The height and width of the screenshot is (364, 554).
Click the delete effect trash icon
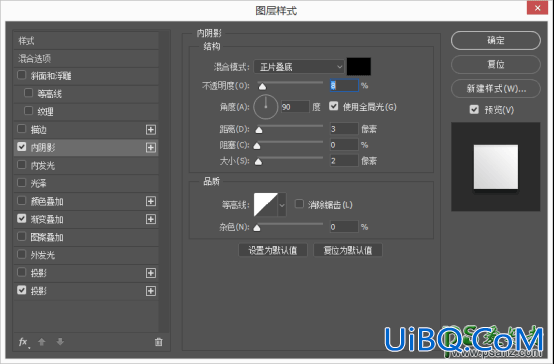159,342
